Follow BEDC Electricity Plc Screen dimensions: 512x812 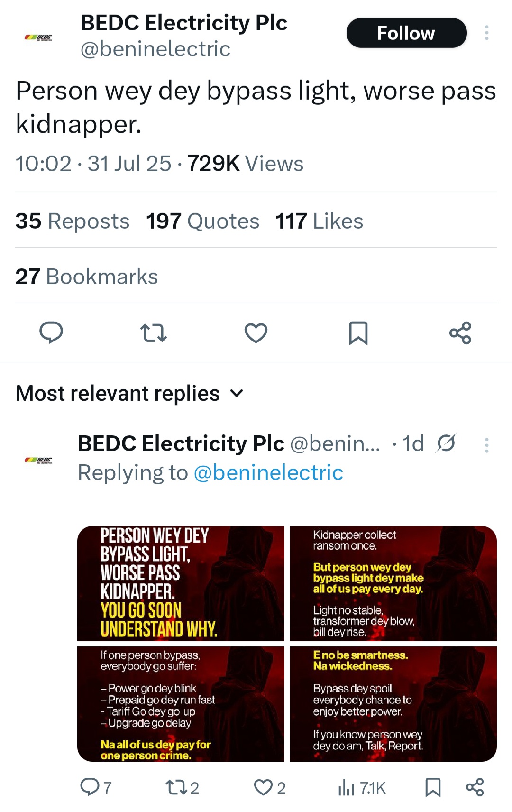406,33
